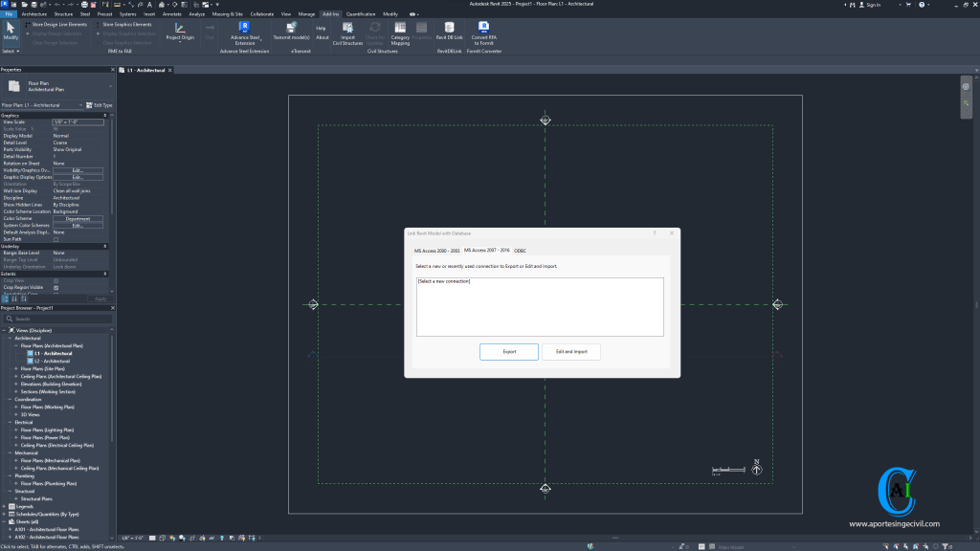
Task: Switch to the ODBC tab
Action: [522, 250]
